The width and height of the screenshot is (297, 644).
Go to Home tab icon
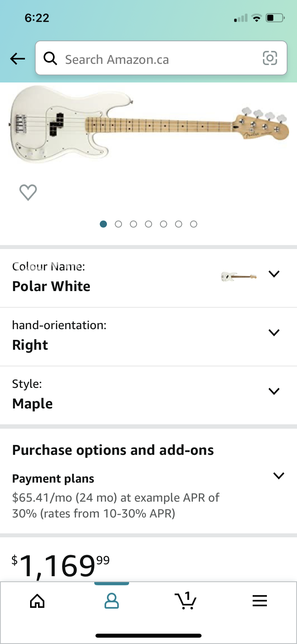[x=37, y=601]
